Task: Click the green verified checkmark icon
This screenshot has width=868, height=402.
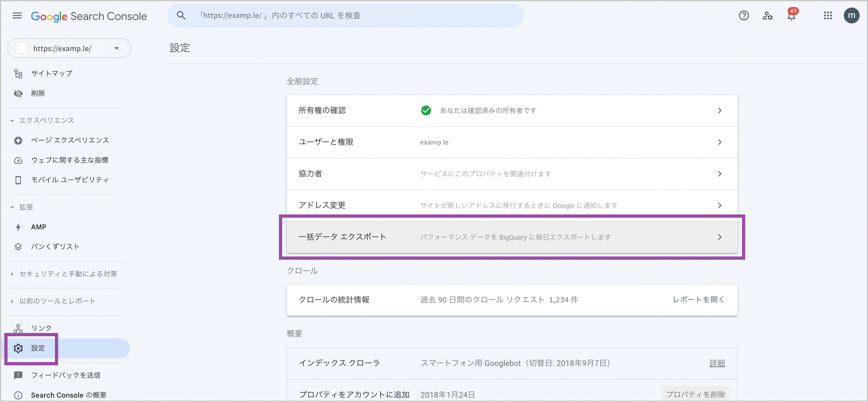Action: 426,111
